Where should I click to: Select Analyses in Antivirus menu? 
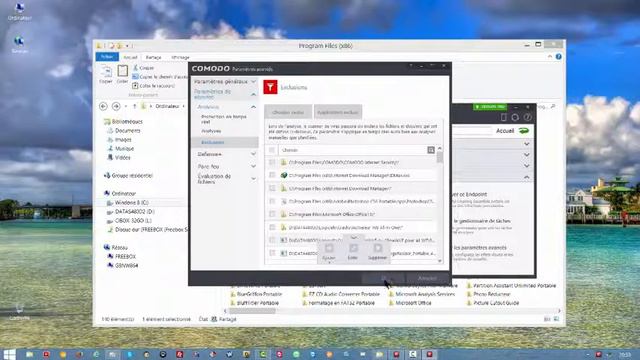(x=211, y=131)
